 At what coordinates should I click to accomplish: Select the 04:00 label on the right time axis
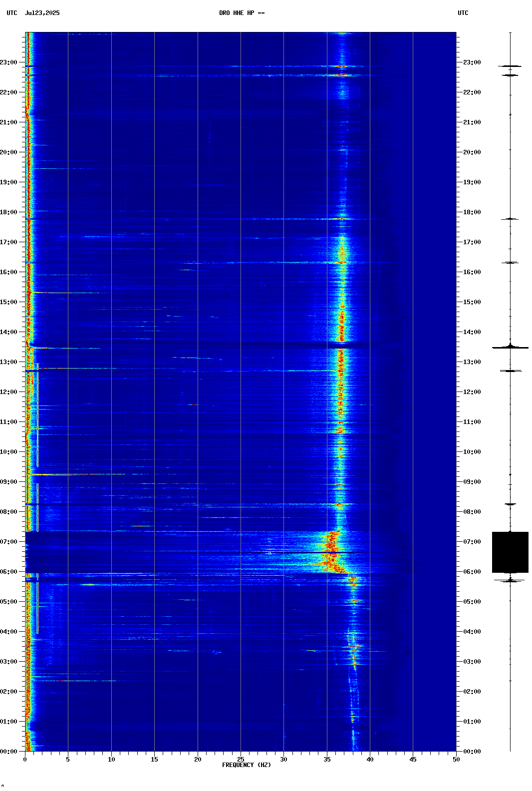tap(472, 632)
